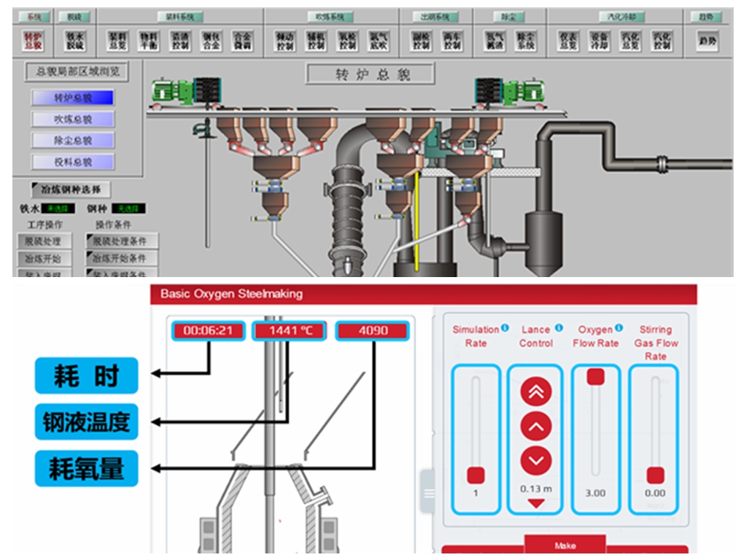Click the info icon beside Simulation Rate
This screenshot has height=560, width=747.
(505, 328)
